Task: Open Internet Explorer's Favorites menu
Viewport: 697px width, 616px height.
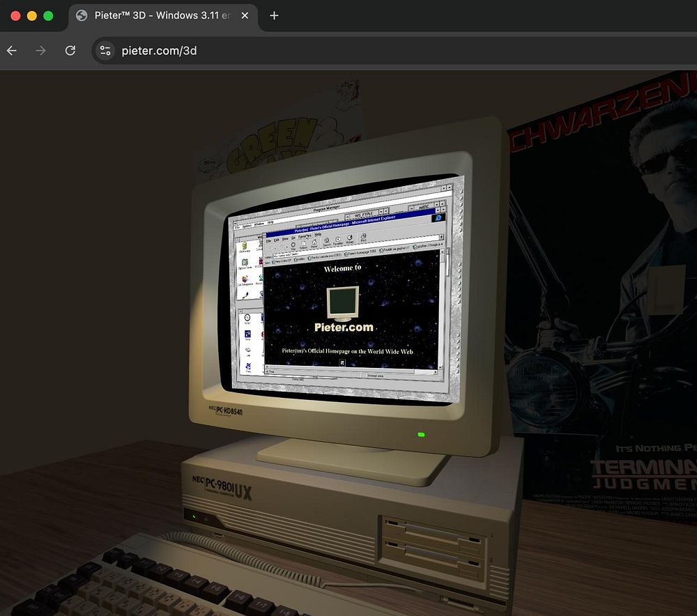Action: click(x=305, y=236)
